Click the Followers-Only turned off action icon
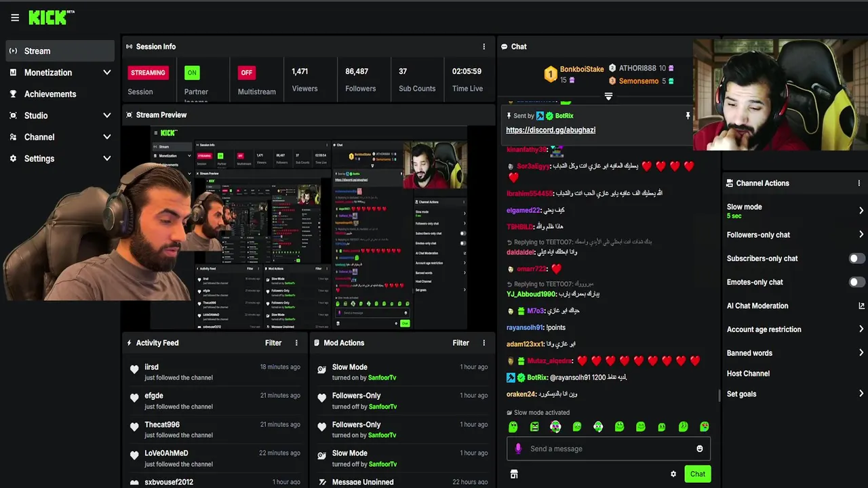 click(322, 399)
